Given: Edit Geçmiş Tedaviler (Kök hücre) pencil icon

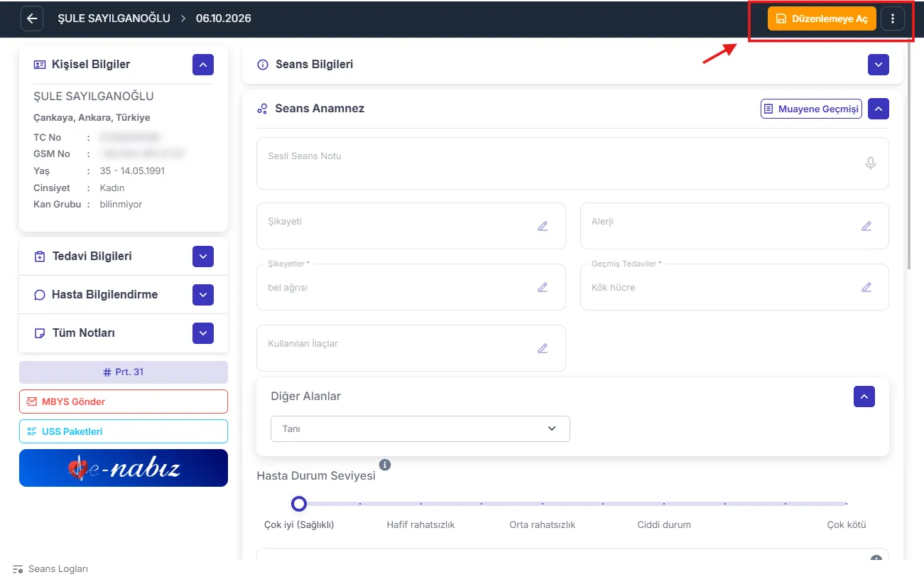Looking at the screenshot, I should [x=866, y=287].
